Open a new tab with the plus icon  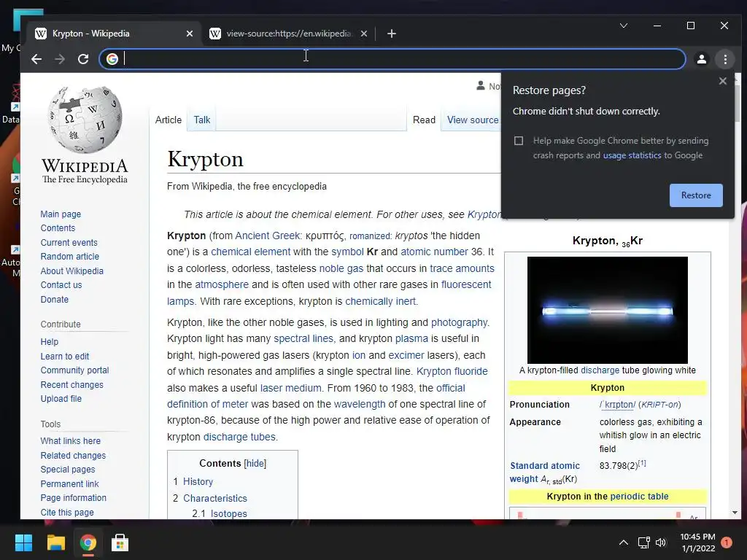pos(392,34)
